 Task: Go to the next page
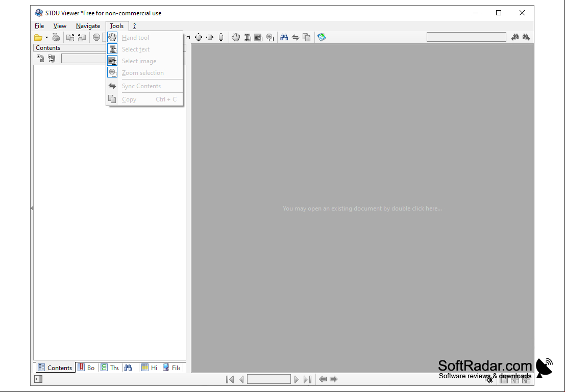click(x=297, y=379)
